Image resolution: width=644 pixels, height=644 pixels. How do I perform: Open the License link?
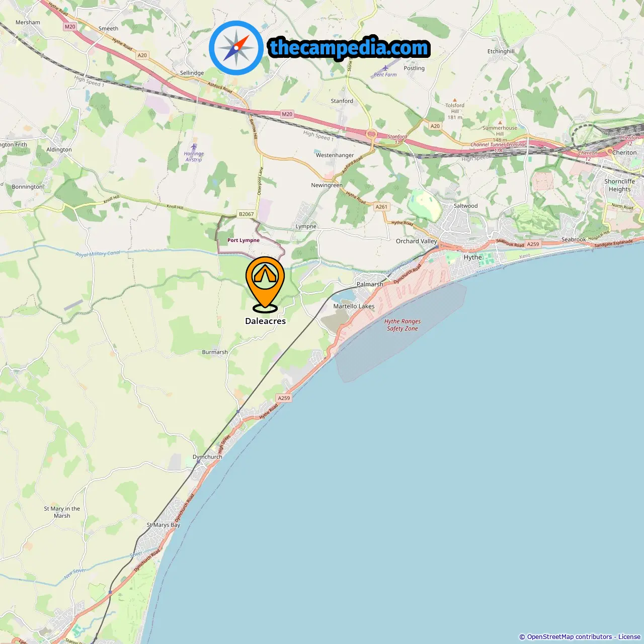coord(629,637)
